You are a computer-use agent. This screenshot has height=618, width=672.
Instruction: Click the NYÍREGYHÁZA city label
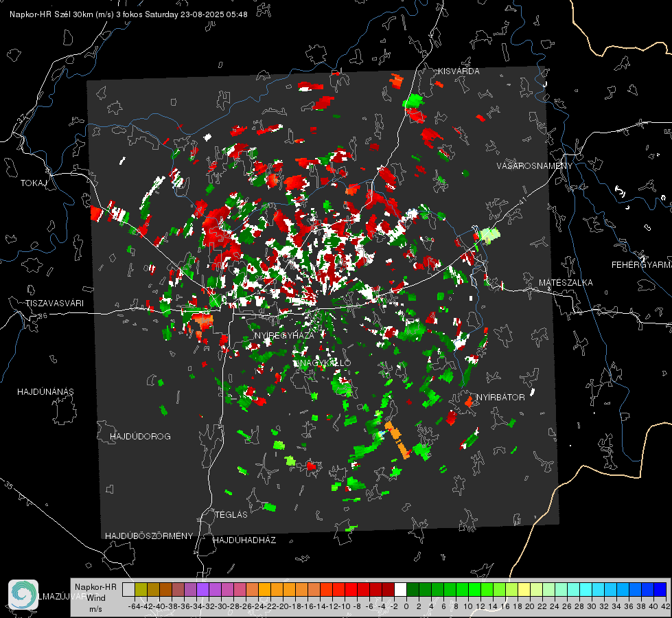(x=284, y=335)
